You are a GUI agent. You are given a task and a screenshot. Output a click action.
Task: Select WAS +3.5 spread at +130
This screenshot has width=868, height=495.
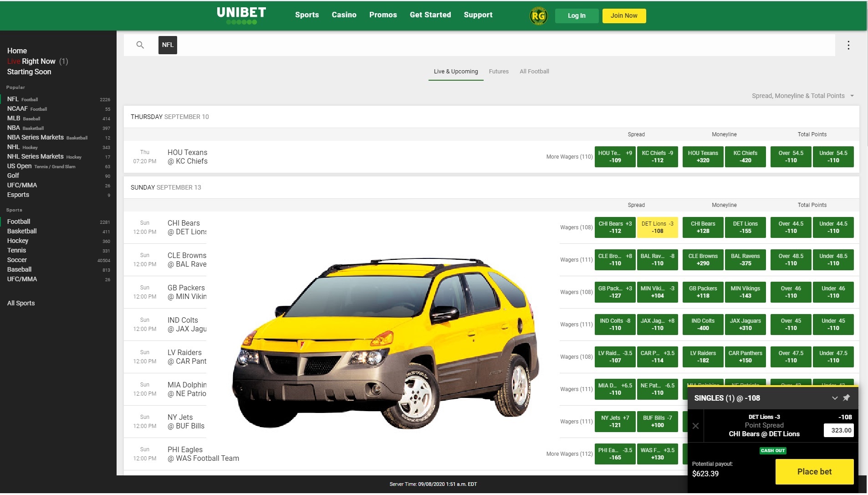[657, 454]
